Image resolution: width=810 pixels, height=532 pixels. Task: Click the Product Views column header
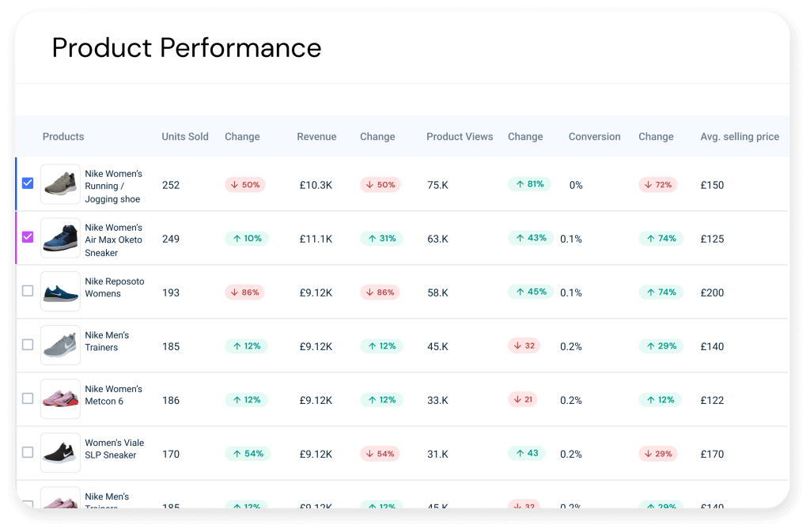(459, 136)
